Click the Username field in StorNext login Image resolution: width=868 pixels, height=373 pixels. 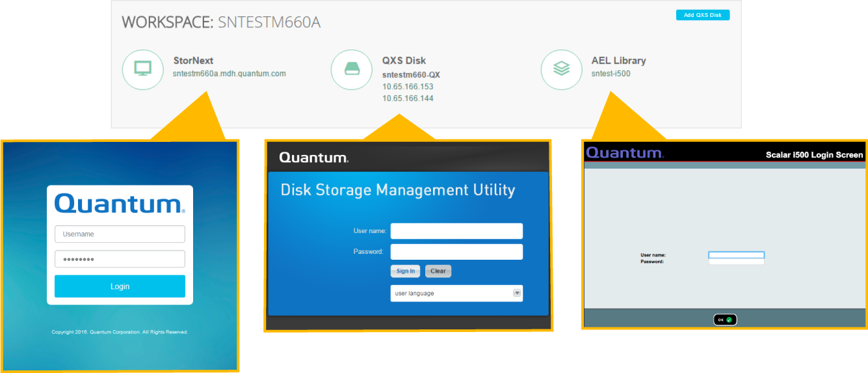pos(120,234)
